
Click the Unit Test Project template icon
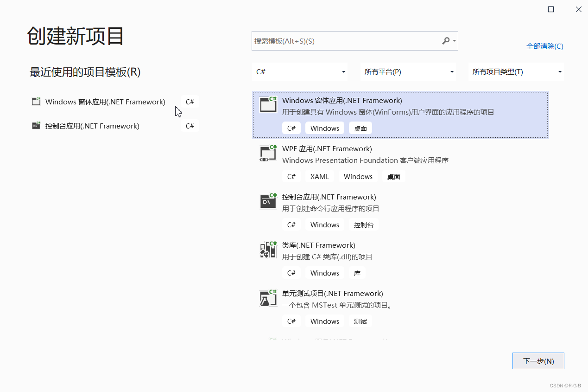[268, 298]
